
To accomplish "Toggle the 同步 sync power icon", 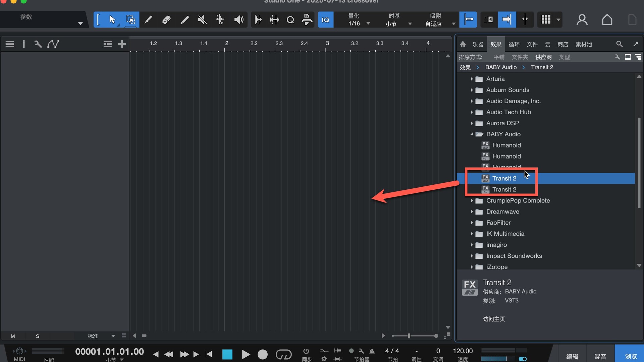I will click(306, 351).
